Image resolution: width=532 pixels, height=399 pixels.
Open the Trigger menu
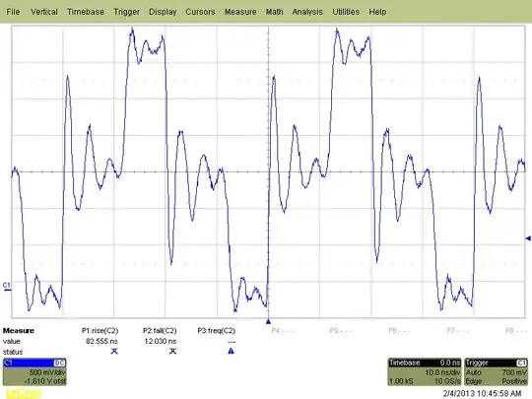(126, 12)
